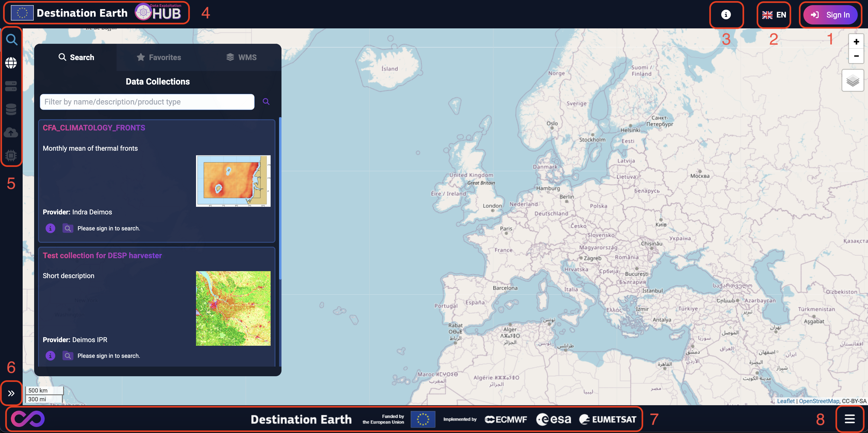The image size is (868, 433).
Task: Open the Leaflet attribution link
Action: [786, 401]
